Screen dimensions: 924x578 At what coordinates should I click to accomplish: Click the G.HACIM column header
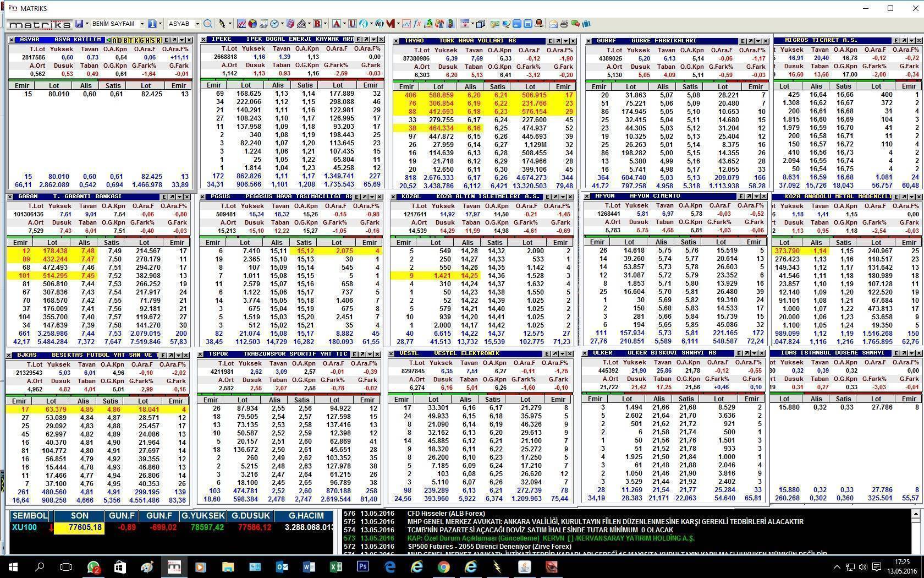click(304, 516)
